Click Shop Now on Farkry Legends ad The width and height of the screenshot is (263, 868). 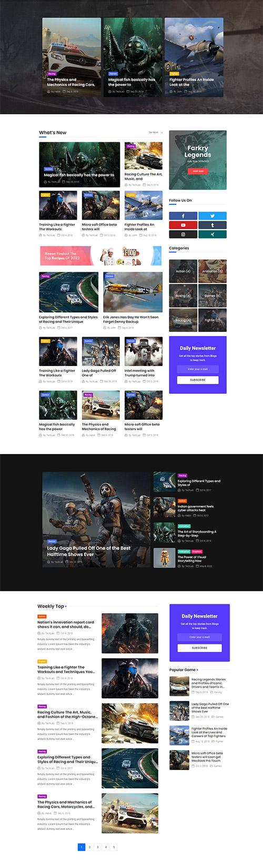(198, 171)
